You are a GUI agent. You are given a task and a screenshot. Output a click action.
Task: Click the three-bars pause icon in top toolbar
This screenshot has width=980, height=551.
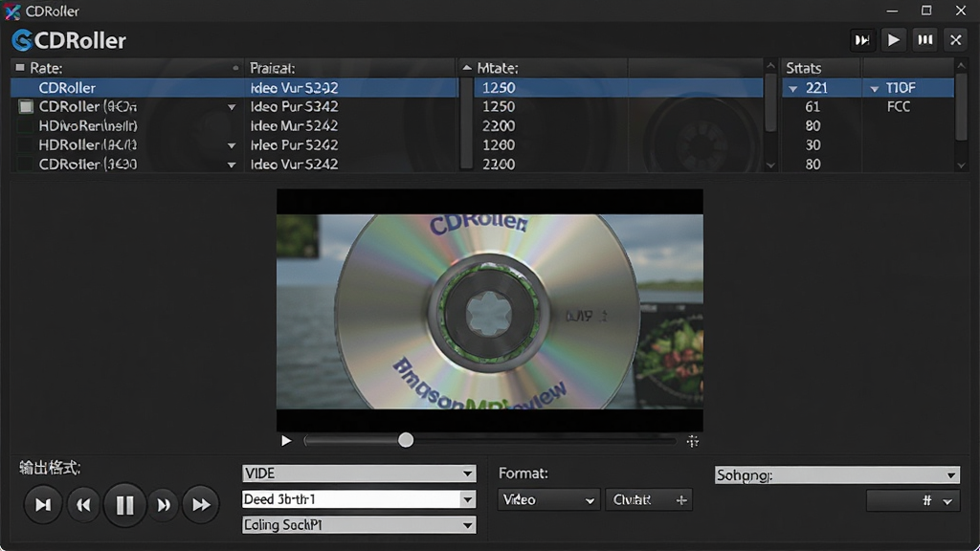point(925,40)
